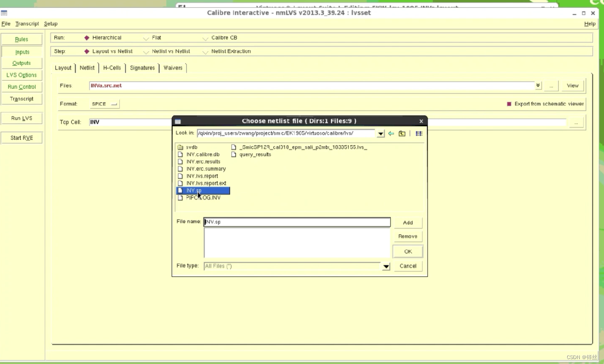Expand the Look in path dropdown
Image resolution: width=604 pixels, height=364 pixels.
(381, 134)
